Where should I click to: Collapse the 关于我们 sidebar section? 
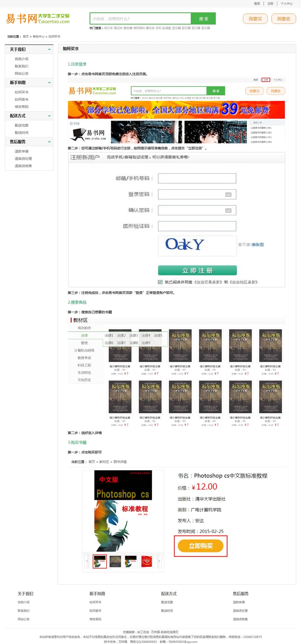49,49
